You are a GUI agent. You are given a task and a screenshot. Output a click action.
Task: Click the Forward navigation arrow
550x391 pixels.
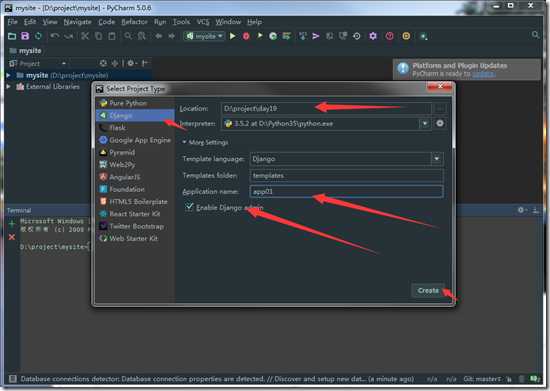[172, 36]
